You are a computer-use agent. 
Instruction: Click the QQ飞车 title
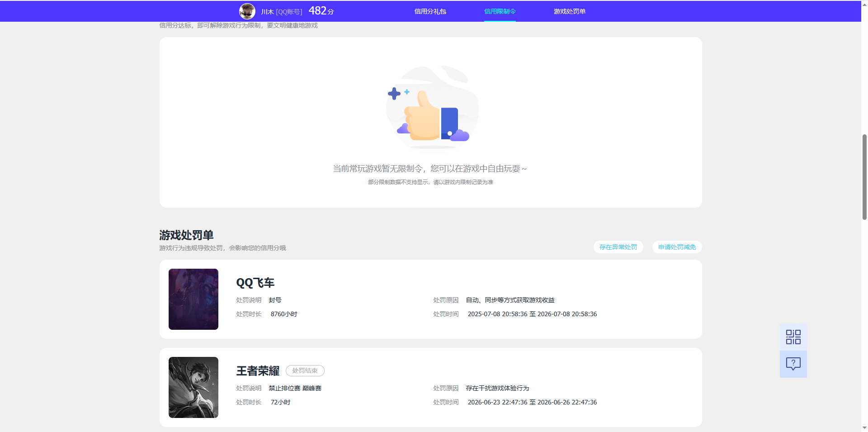(255, 283)
